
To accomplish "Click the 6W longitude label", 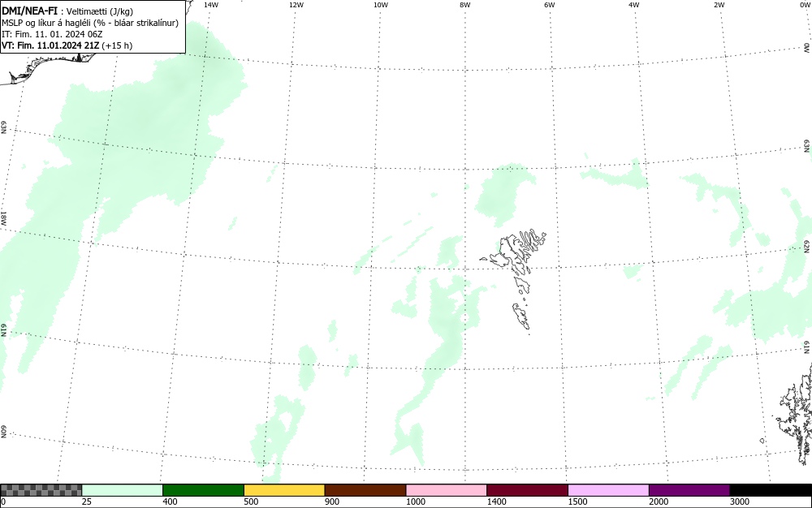I will [x=550, y=5].
